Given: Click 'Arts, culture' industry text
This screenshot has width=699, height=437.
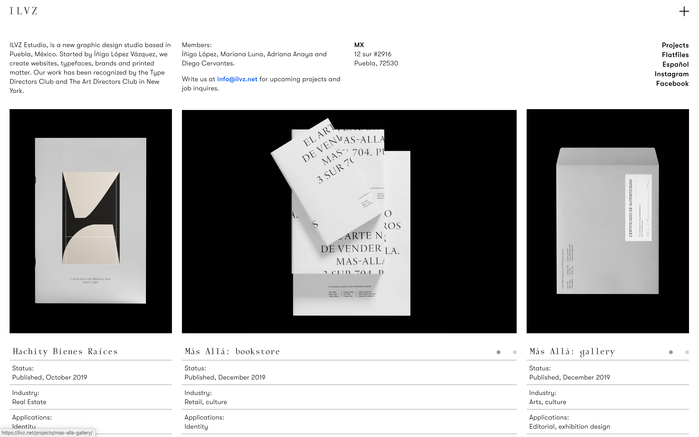Looking at the screenshot, I should point(547,402).
